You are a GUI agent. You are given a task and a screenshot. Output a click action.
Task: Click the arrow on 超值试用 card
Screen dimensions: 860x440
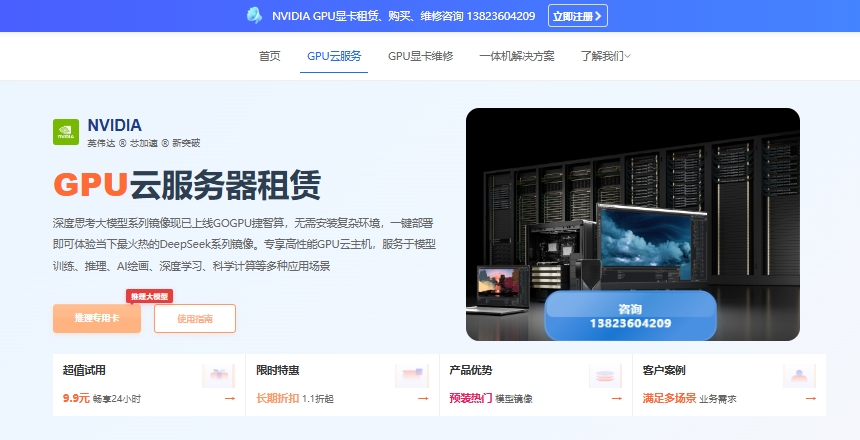[x=229, y=398]
